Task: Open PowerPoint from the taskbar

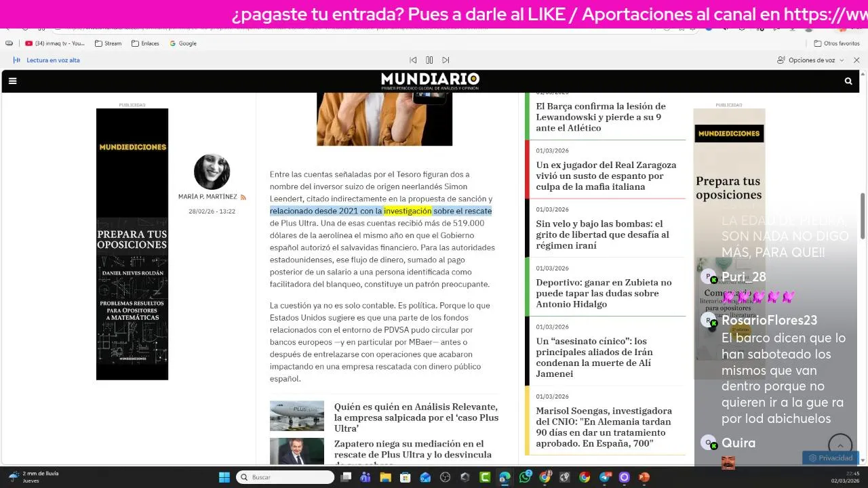Action: coord(644,477)
